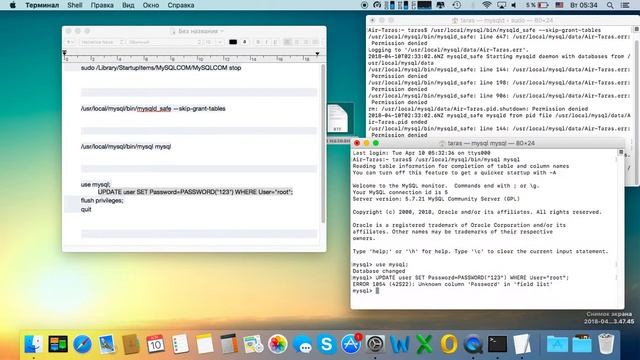This screenshot has width=640, height=360.
Task: Toggle italic formatting in TextEdit toolbar
Action: tap(267, 42)
